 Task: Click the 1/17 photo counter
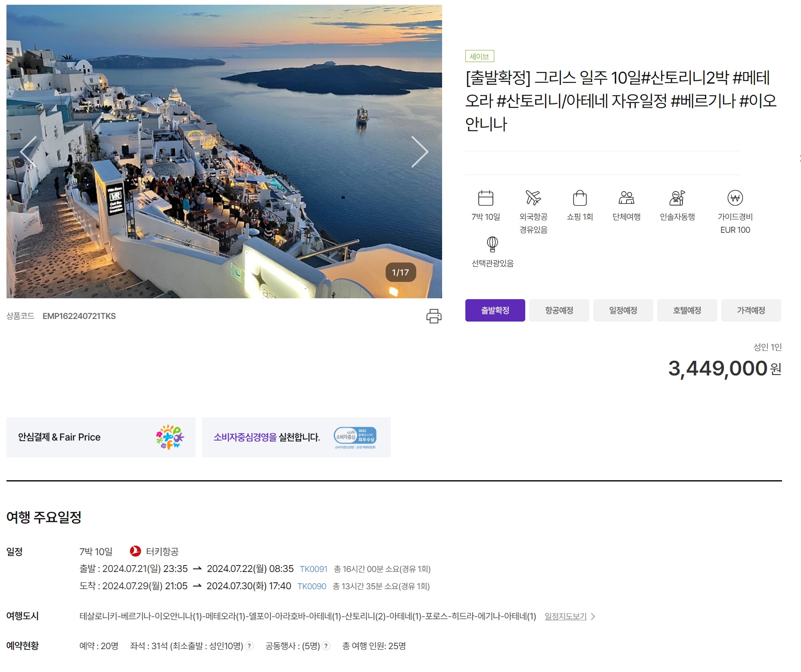point(400,272)
